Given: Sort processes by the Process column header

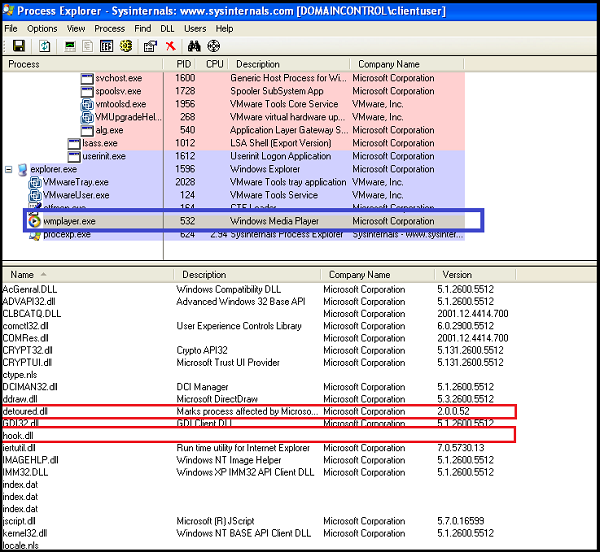Looking at the screenshot, I should point(83,64).
